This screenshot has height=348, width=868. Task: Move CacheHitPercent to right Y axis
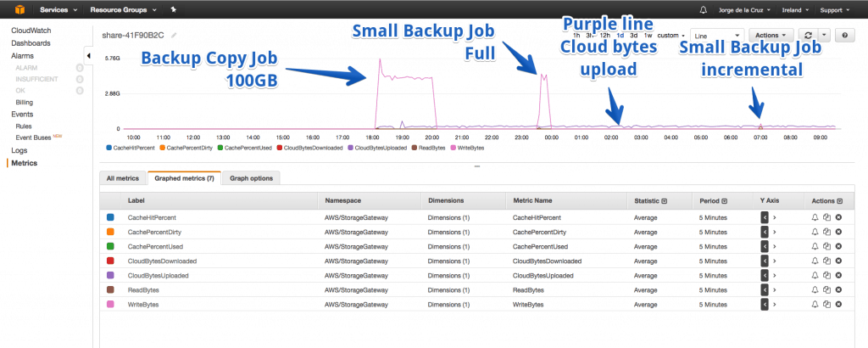click(x=775, y=218)
